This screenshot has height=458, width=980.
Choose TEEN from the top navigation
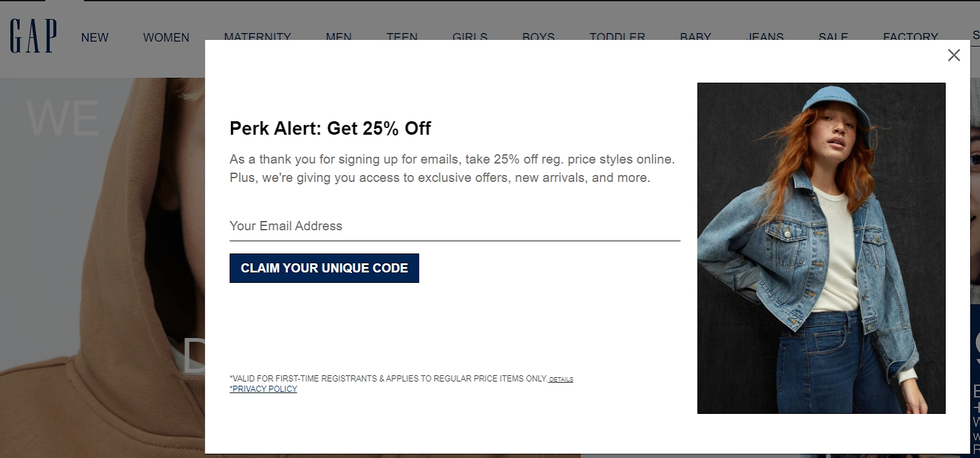[x=402, y=36]
